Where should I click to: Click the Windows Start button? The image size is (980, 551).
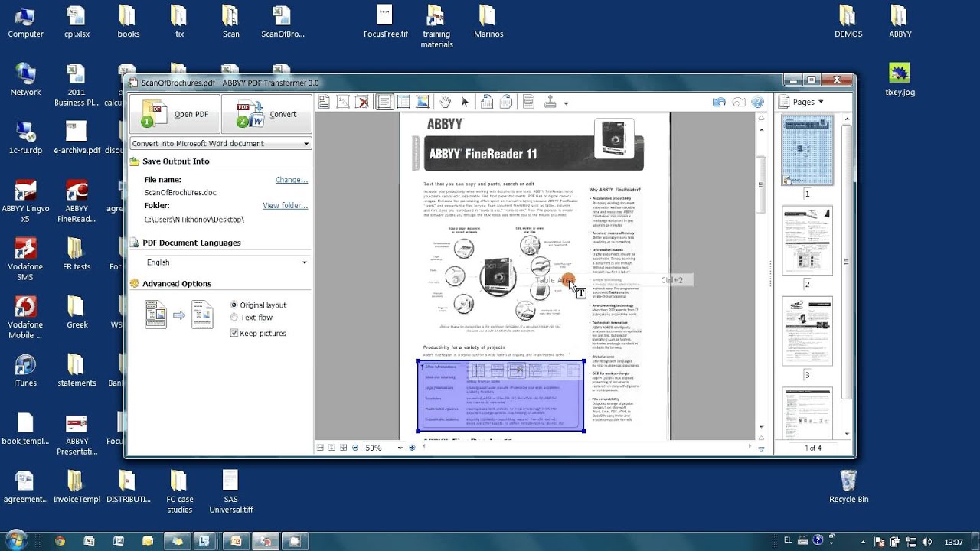pyautogui.click(x=18, y=541)
